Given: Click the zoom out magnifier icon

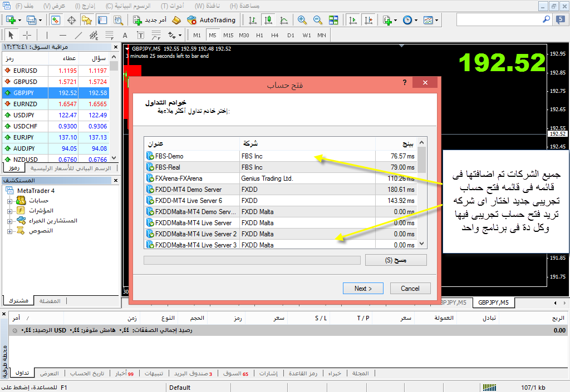Looking at the screenshot, I should (x=318, y=20).
